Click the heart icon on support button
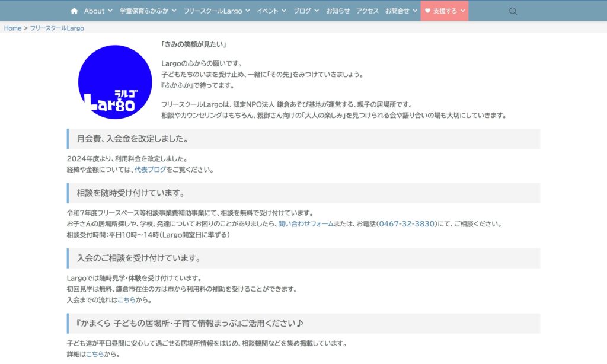This screenshot has height=364, width=607. 428,11
